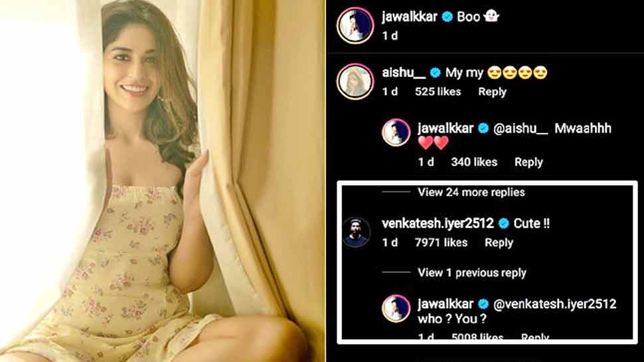Open @venkatesh.iyer2512 mention in reply
The image size is (644, 362).
point(554,304)
